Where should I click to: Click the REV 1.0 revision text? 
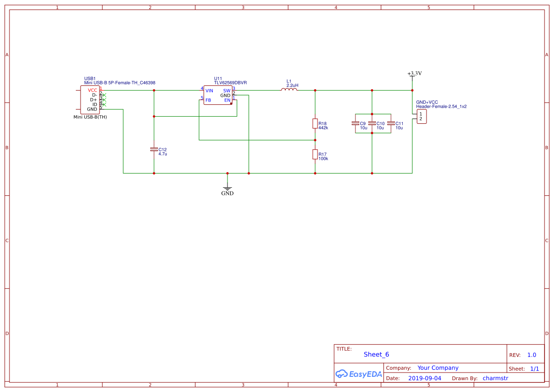tap(531, 354)
